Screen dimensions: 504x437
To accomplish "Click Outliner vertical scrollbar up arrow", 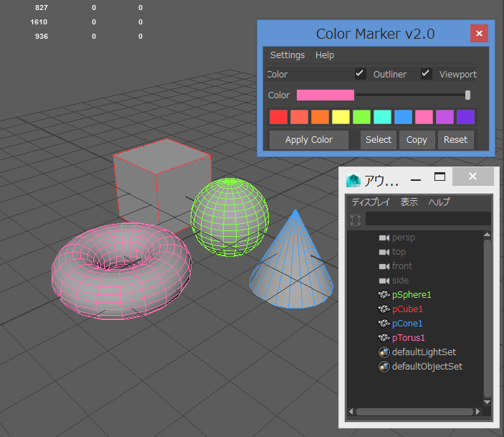I will coord(488,235).
